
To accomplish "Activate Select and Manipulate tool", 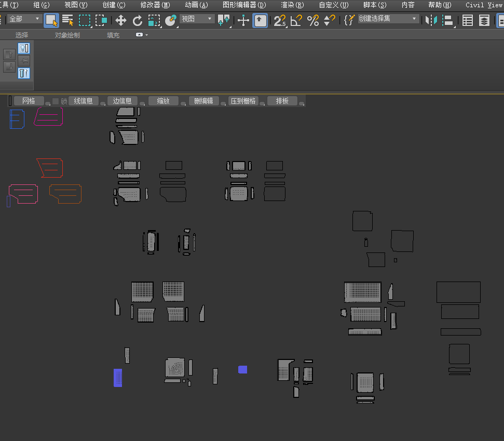I will [243, 21].
